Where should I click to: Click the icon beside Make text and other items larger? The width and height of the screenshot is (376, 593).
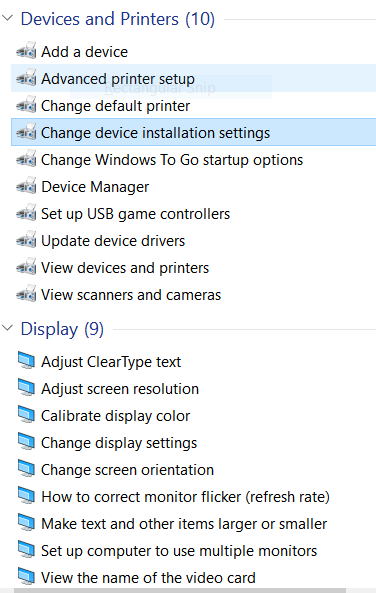coord(26,523)
